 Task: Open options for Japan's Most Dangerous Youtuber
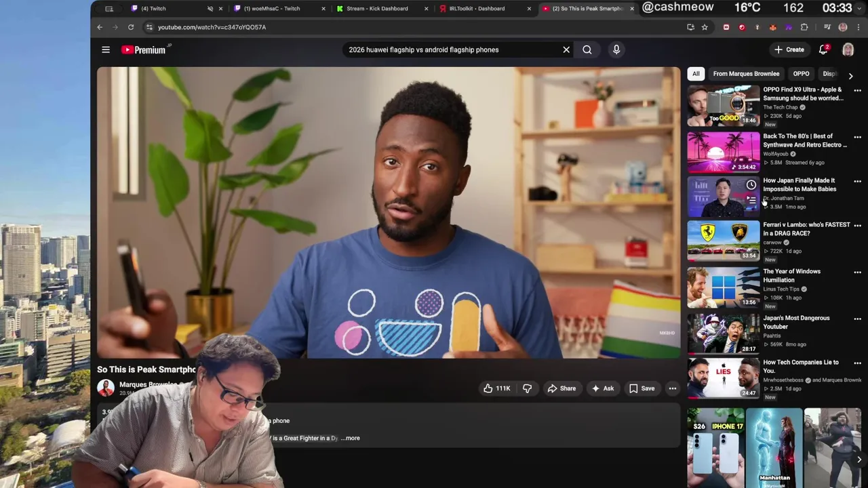[857, 319]
